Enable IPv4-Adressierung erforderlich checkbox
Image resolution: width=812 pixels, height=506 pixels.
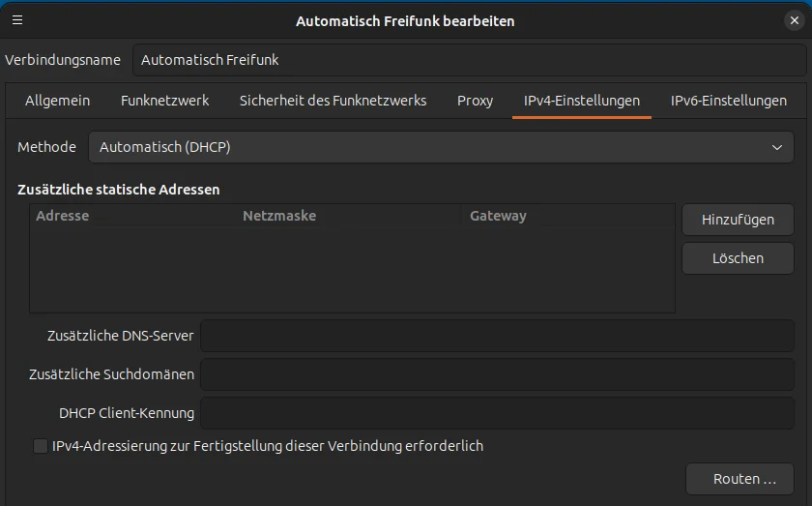[41, 446]
